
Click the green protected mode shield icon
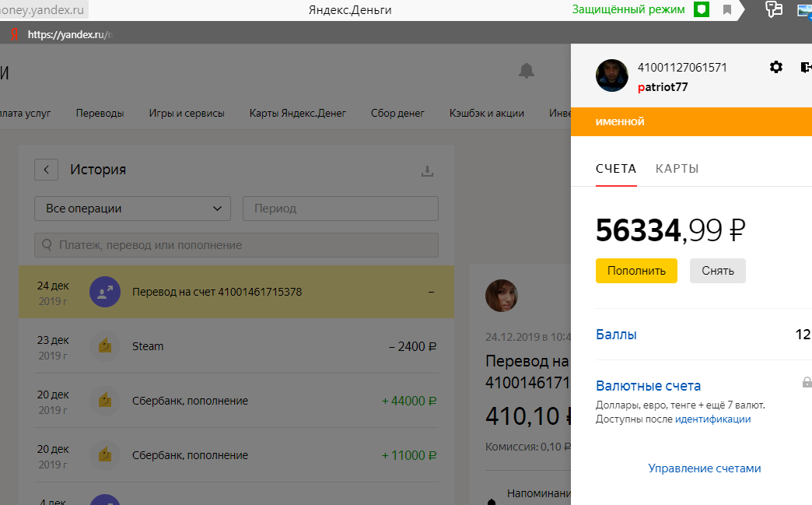(702, 10)
